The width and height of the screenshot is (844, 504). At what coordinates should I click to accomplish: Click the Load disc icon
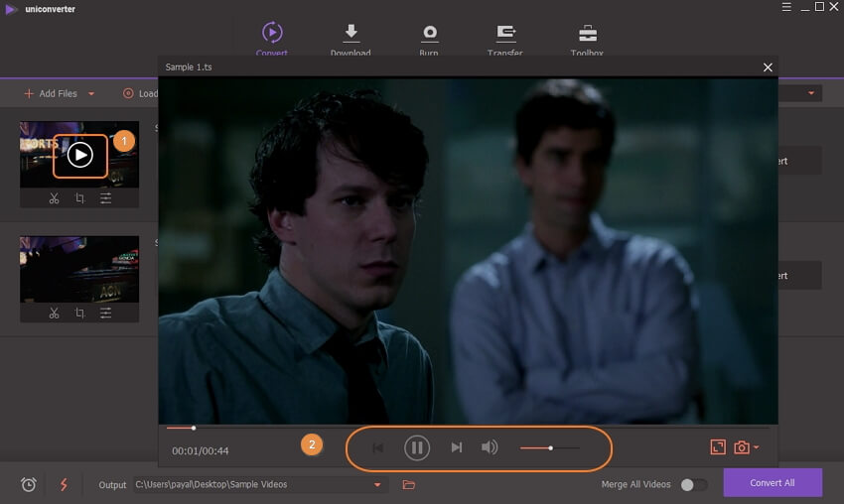[x=128, y=93]
